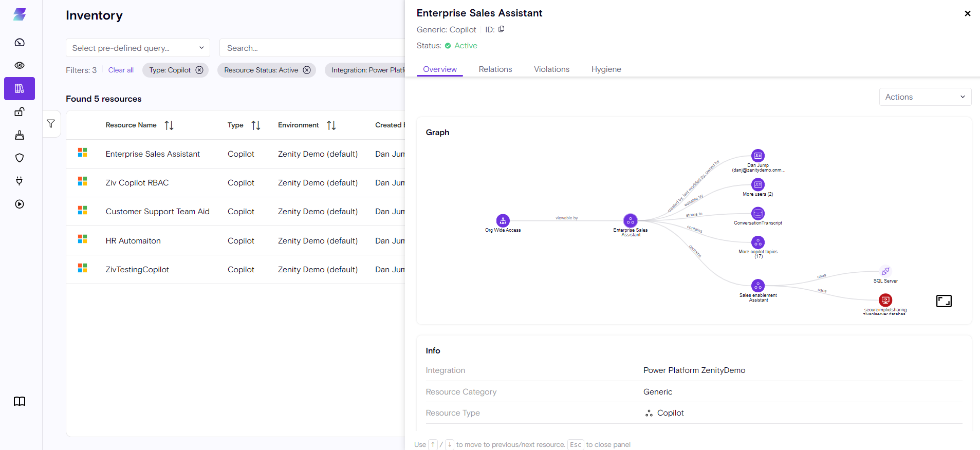
Task: Sort table by Resource Name
Action: point(169,125)
